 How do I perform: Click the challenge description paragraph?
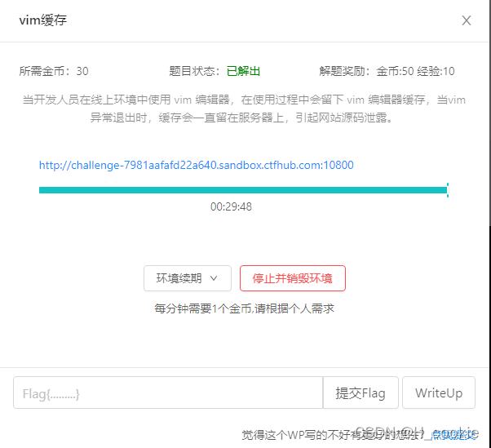pos(244,109)
